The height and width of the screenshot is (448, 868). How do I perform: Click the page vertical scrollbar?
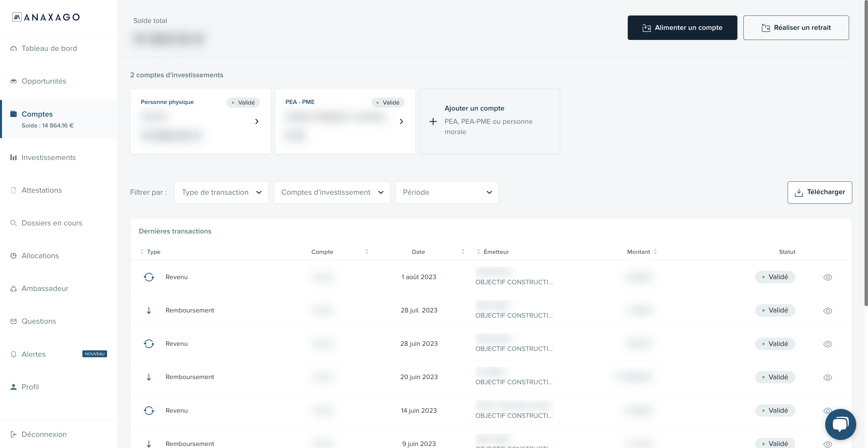click(x=865, y=153)
